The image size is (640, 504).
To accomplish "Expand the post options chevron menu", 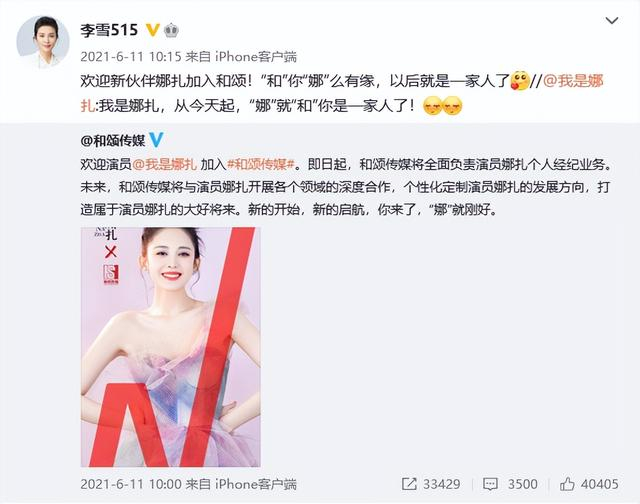I will (x=611, y=20).
